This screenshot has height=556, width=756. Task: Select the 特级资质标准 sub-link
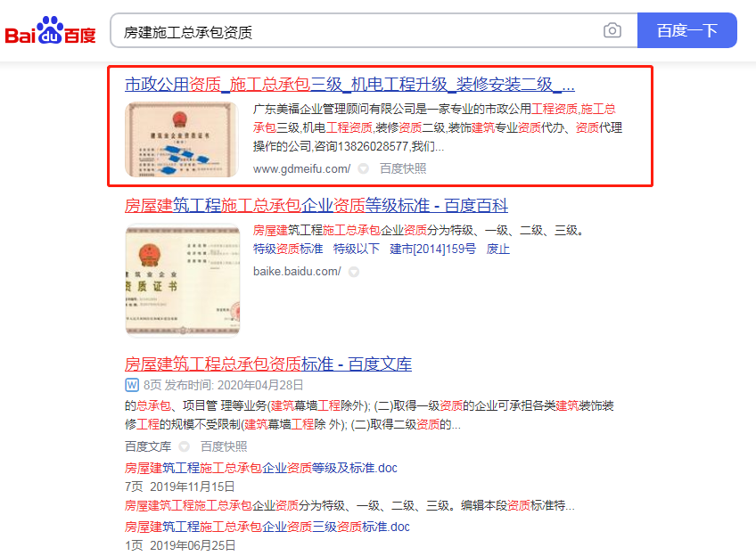coord(288,249)
